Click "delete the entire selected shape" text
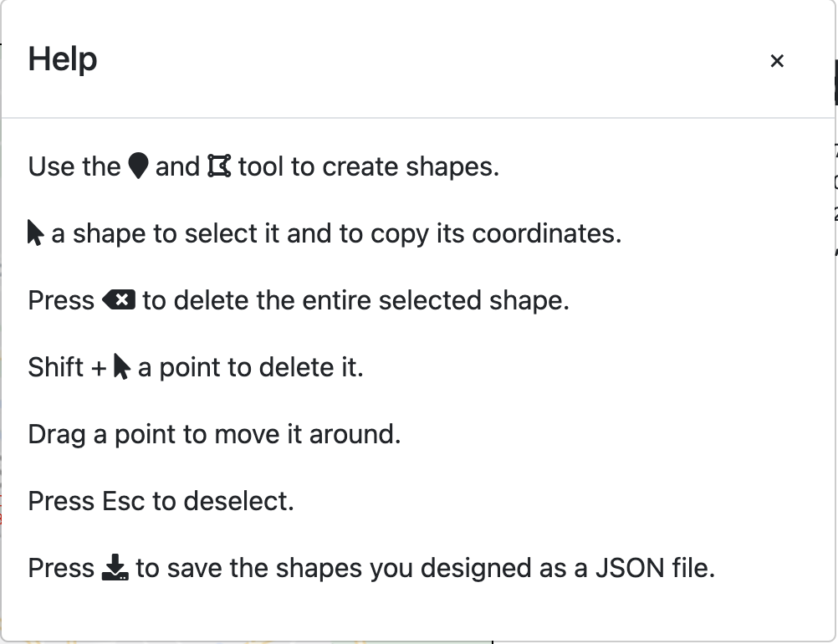The height and width of the screenshot is (644, 838). [355, 300]
